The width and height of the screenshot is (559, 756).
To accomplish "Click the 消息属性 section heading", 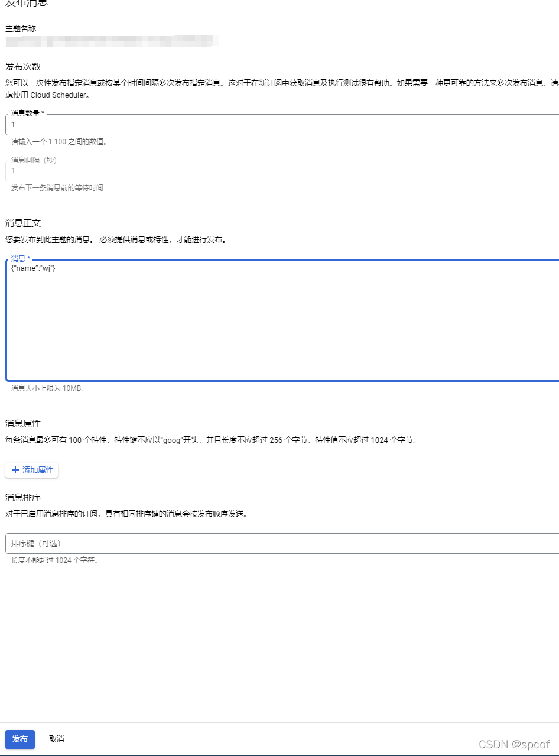I will [x=22, y=423].
